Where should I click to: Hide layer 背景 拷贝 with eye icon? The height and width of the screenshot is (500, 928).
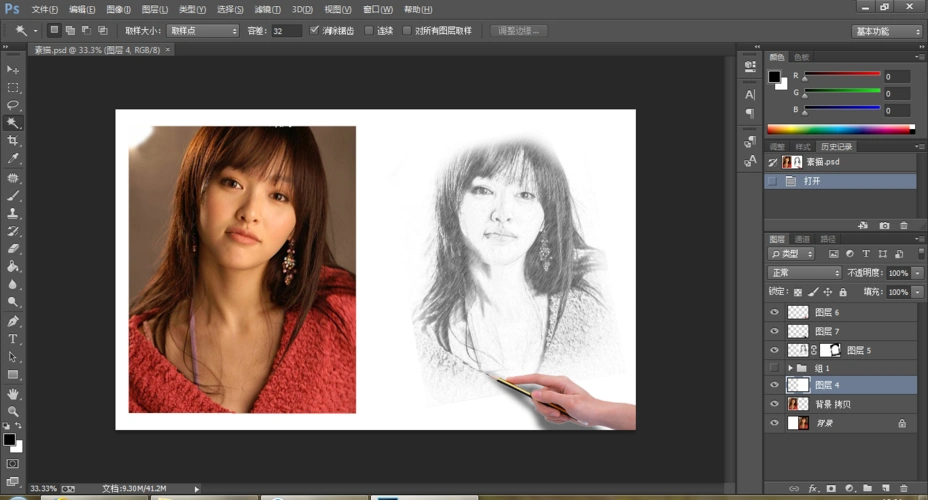774,404
